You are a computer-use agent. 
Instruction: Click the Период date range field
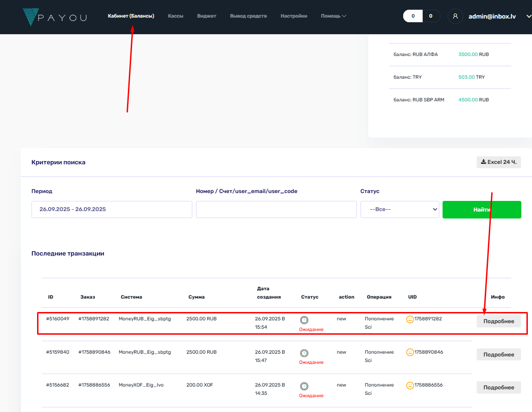click(112, 209)
